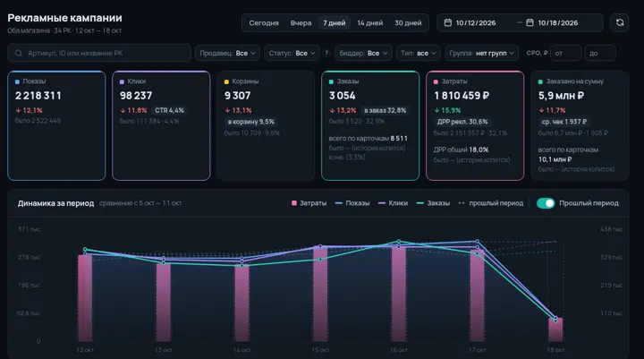Viewport: 644px width, 359px height.
Task: Click the СРО 'от' input field
Action: pyautogui.click(x=565, y=53)
